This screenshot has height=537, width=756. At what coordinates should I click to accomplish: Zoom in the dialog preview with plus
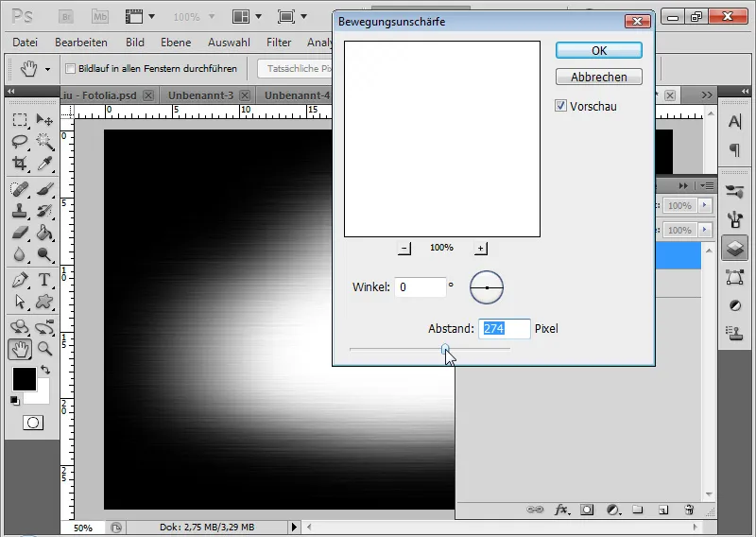point(481,248)
